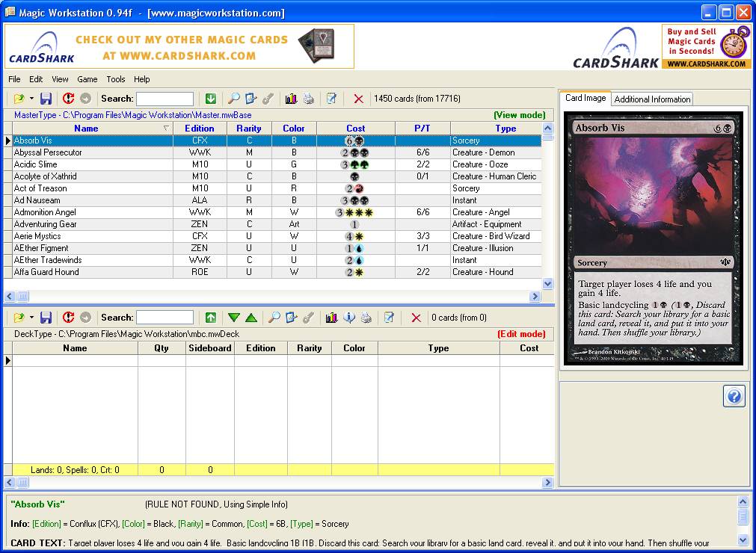756x553 pixels.
Task: Click printer icon in deck toolbar
Action: click(x=366, y=318)
